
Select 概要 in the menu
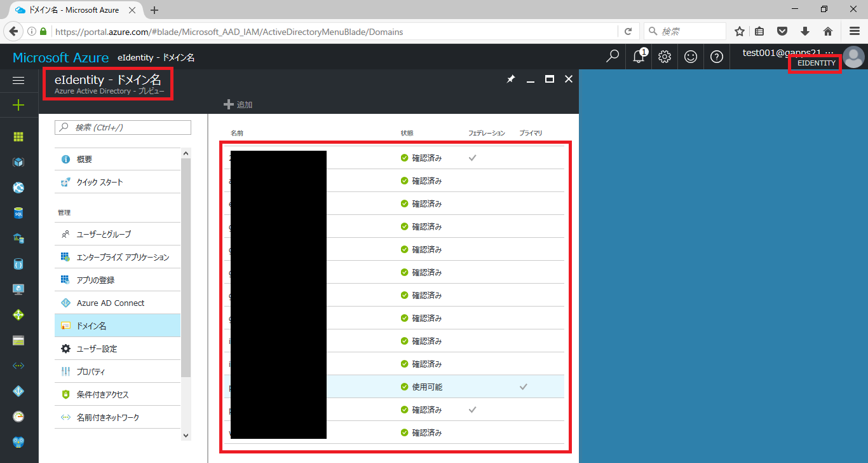click(x=118, y=159)
